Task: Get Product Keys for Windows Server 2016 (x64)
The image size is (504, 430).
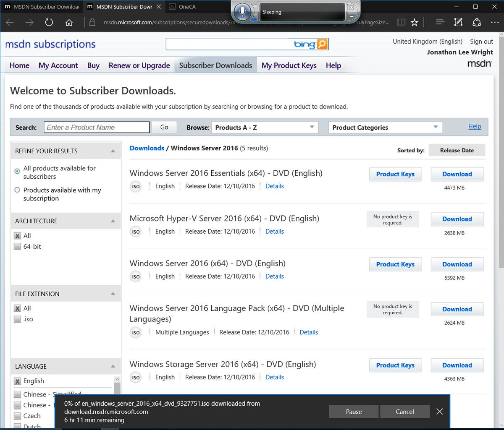Action: (395, 264)
